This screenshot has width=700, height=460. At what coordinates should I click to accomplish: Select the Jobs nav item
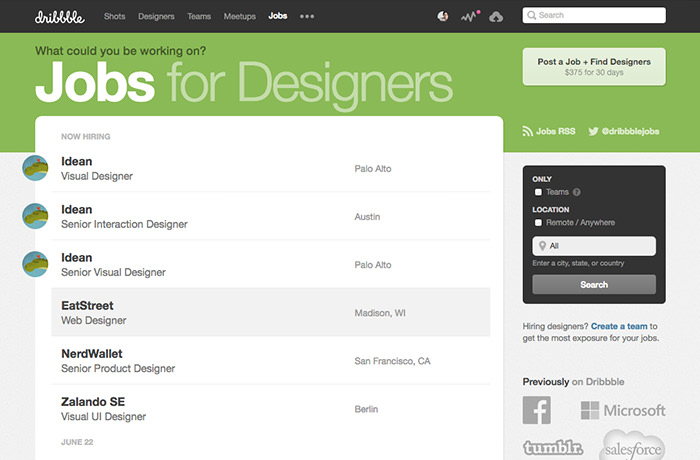coord(278,16)
